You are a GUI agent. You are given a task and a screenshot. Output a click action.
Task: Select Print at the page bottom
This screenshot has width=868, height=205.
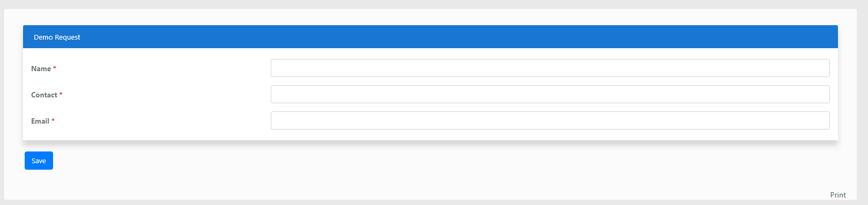click(838, 195)
